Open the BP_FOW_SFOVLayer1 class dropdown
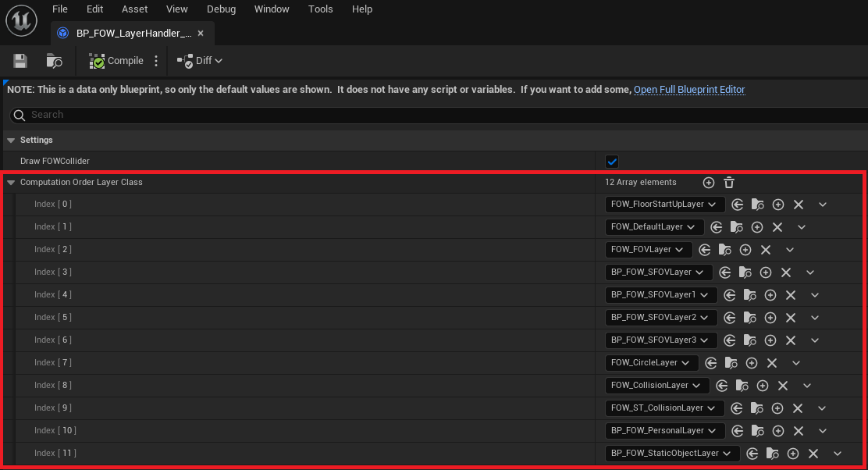868x470 pixels. tap(661, 295)
